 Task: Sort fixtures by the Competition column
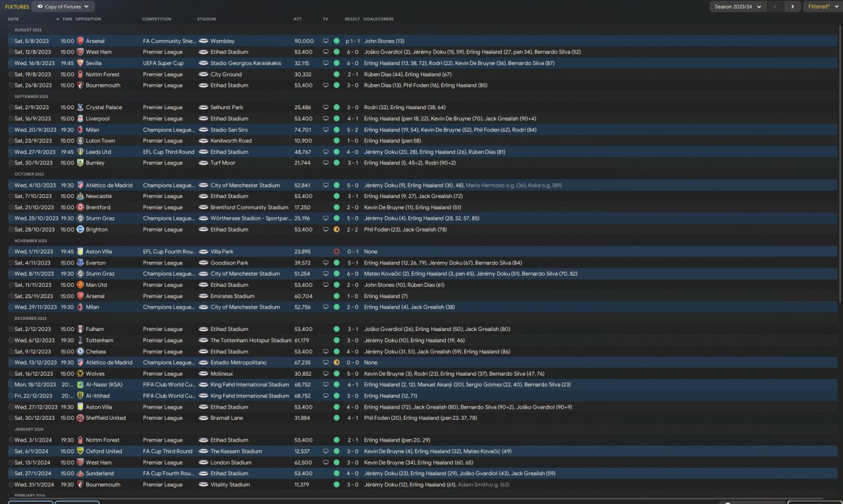click(156, 19)
